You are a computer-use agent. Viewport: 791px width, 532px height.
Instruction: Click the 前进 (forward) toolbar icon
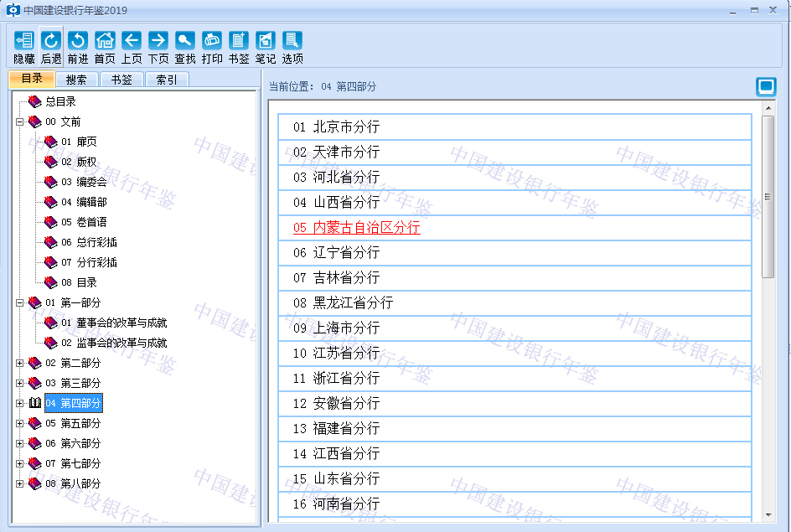(78, 40)
